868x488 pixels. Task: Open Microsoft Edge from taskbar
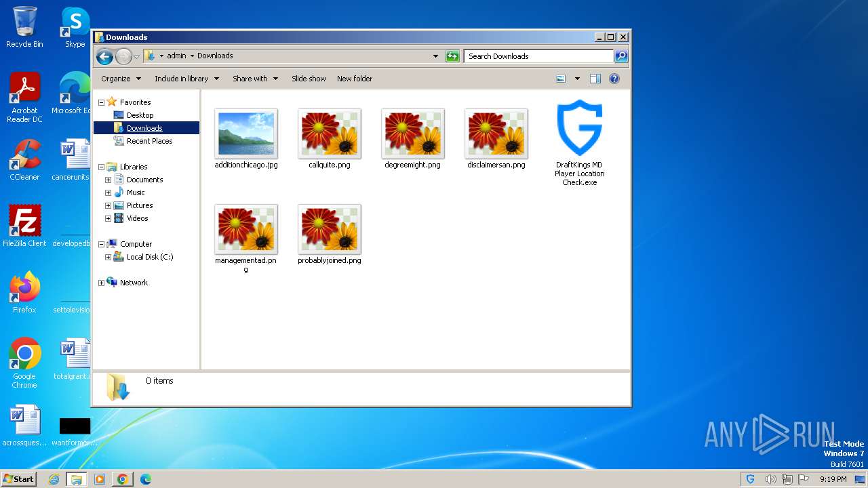146,479
